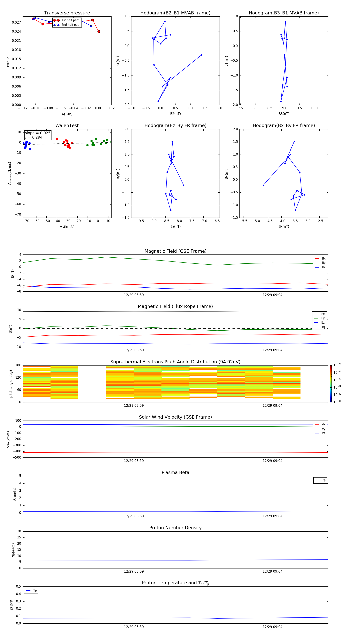Click the 'Bx(nT)' x-axis label
Screen dimensions: 351x644
coord(284,227)
